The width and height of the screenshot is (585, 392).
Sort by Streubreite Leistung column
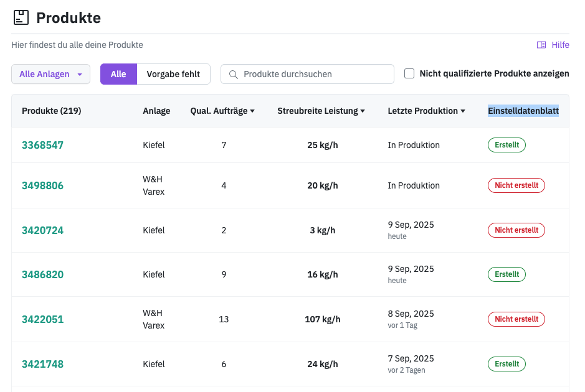pos(321,111)
